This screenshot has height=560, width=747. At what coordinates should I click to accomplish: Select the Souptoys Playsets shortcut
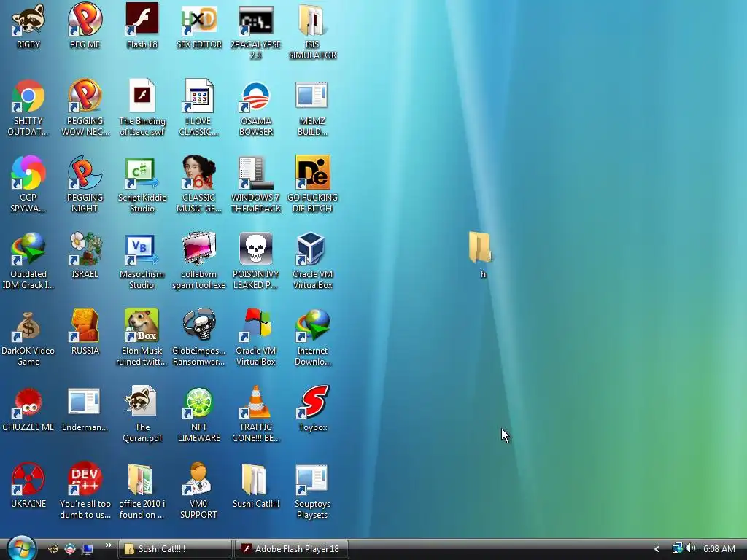click(312, 478)
